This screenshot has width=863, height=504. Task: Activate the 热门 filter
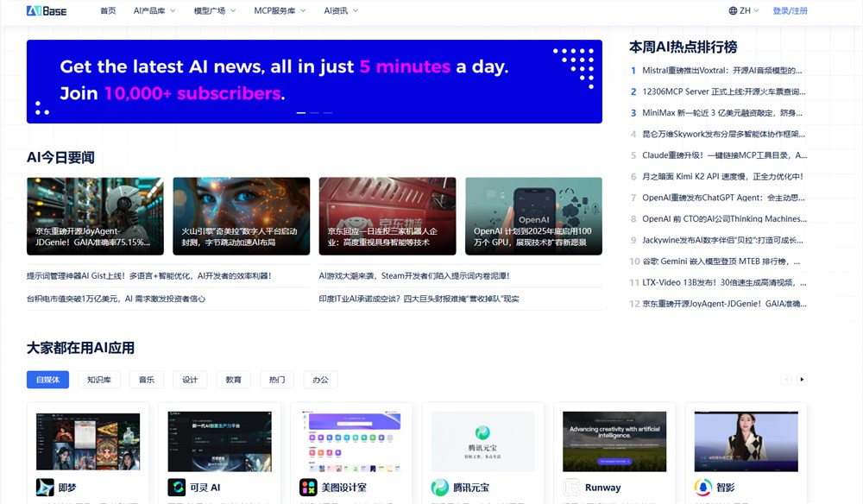tap(276, 379)
